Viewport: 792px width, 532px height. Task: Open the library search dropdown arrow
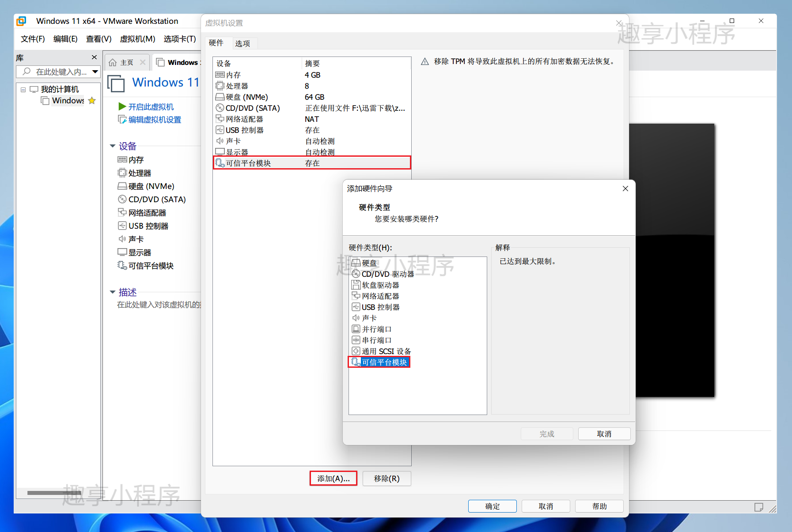click(95, 72)
